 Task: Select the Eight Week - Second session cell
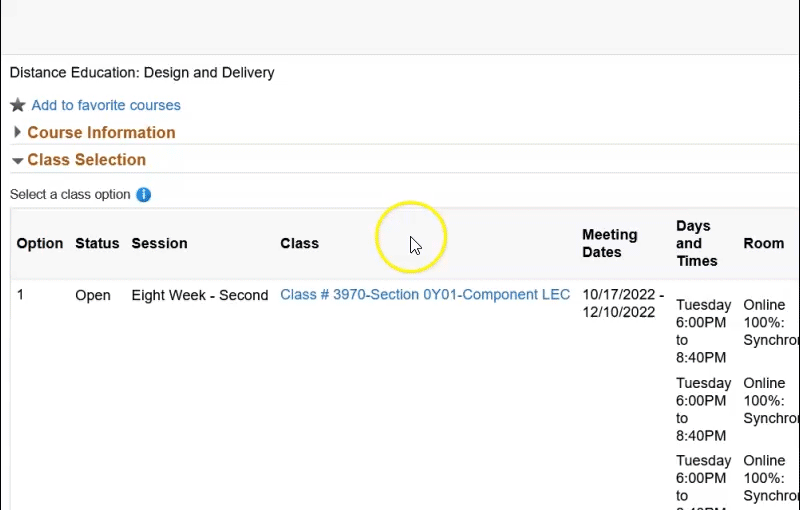[x=200, y=295]
